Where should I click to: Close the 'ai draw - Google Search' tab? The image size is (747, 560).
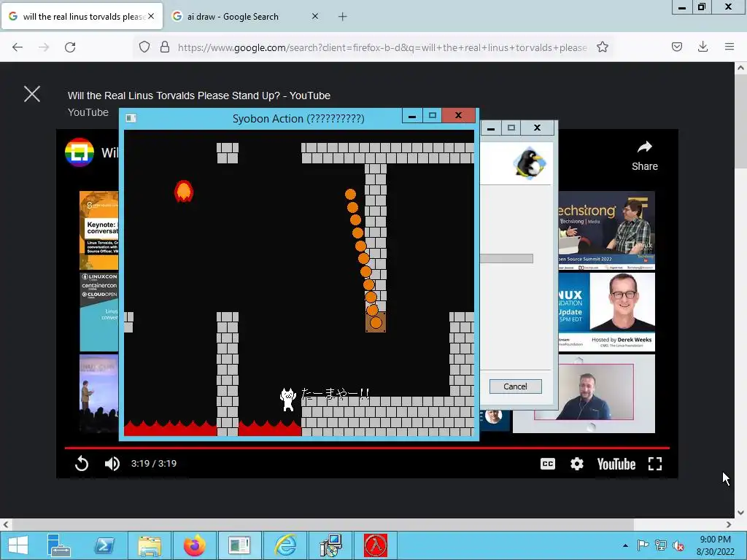(x=315, y=16)
